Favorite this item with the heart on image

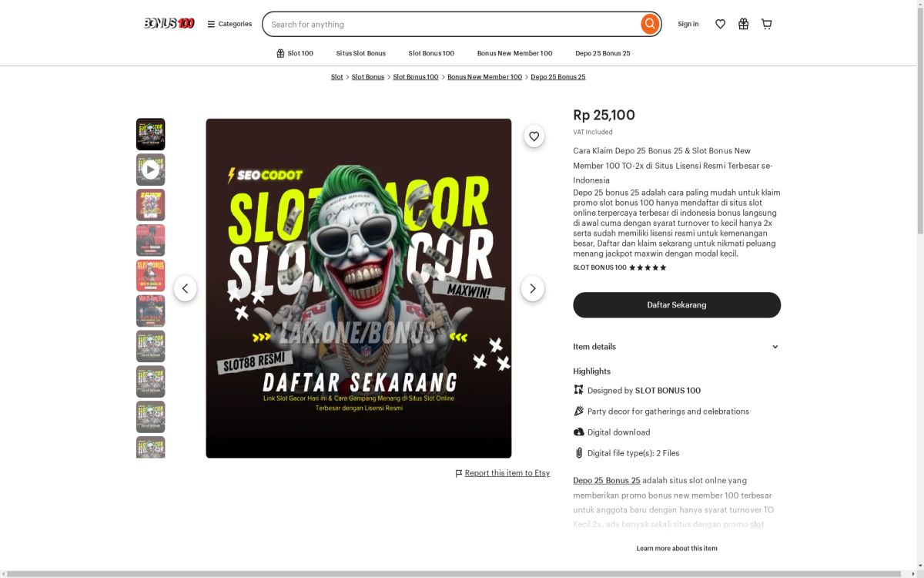click(534, 136)
